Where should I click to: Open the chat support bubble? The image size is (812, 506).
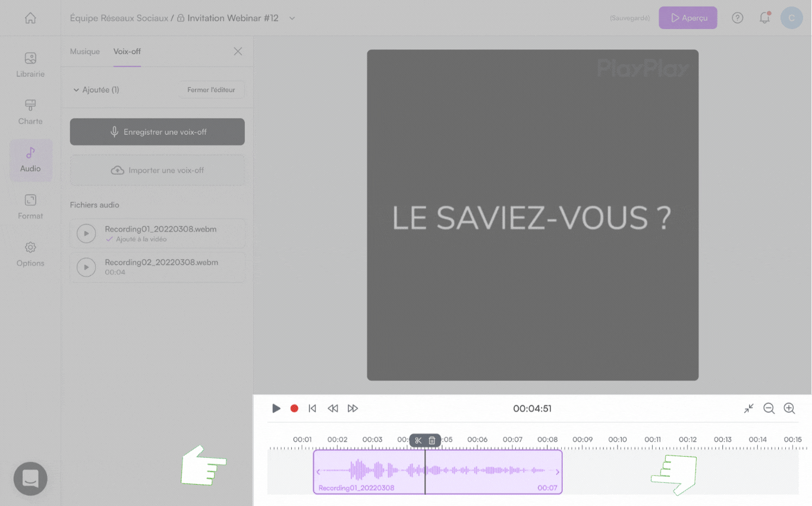pyautogui.click(x=30, y=479)
